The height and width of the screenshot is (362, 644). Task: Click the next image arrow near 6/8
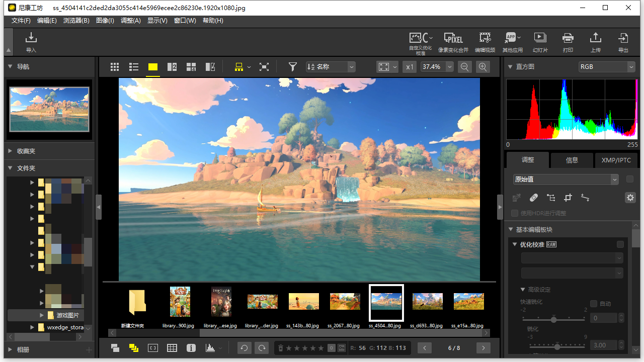click(x=482, y=347)
